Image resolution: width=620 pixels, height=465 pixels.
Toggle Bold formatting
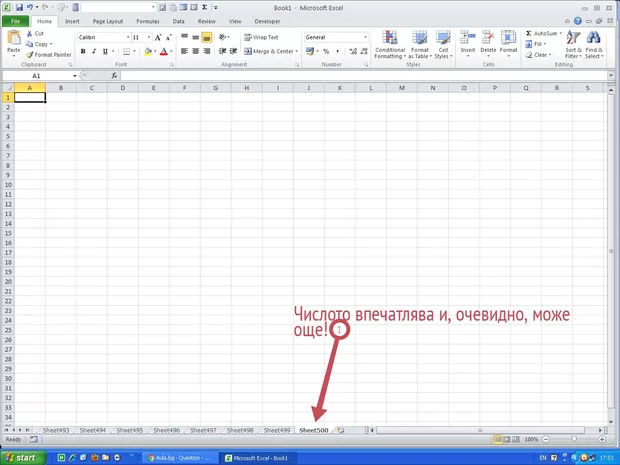pyautogui.click(x=81, y=51)
